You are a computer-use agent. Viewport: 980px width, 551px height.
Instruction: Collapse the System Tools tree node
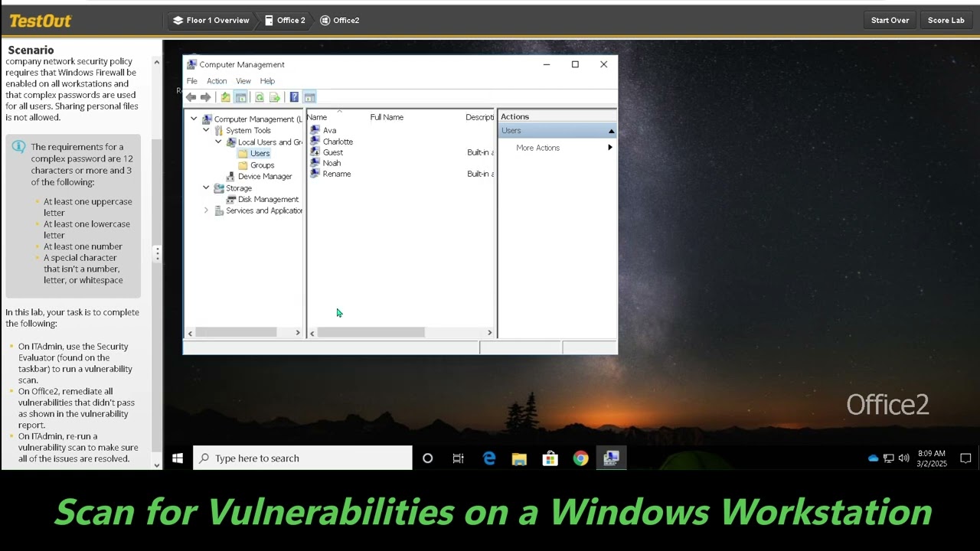click(x=206, y=130)
